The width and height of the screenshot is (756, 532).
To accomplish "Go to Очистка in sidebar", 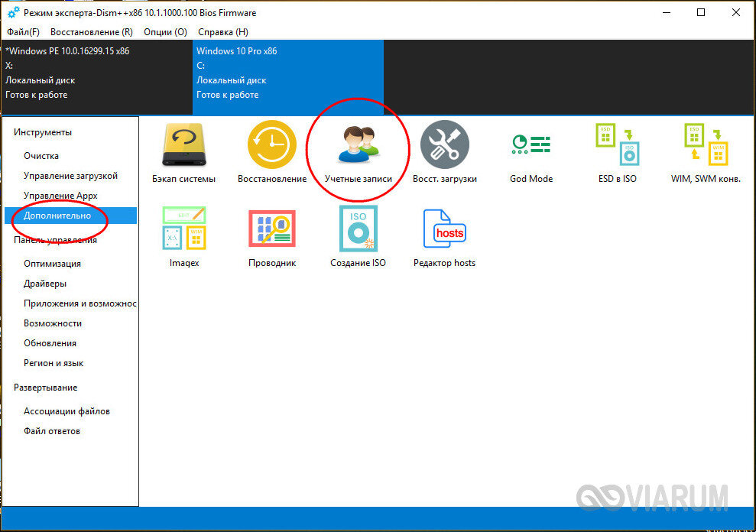I will click(x=41, y=156).
